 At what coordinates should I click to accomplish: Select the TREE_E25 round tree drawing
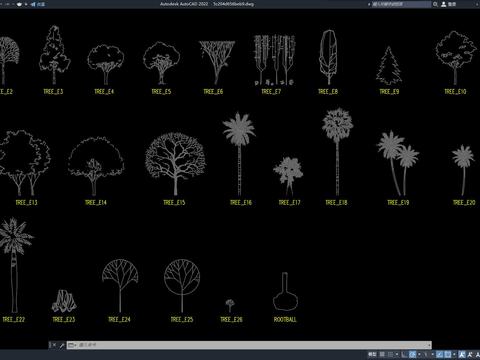(182, 286)
